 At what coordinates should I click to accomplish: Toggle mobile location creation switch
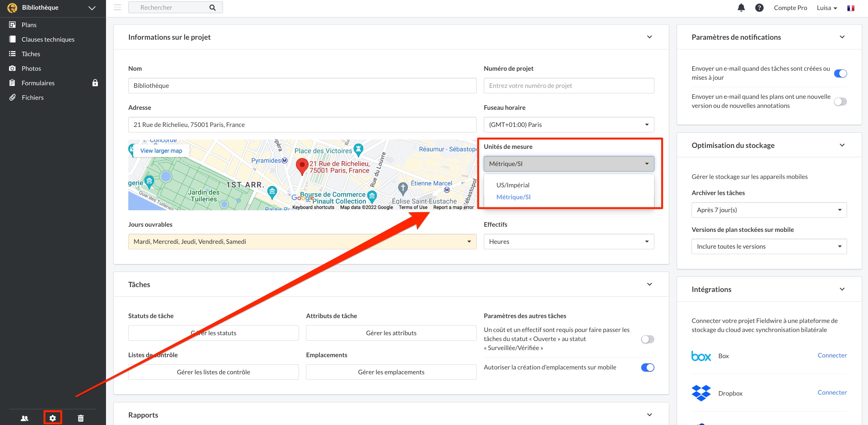click(647, 368)
